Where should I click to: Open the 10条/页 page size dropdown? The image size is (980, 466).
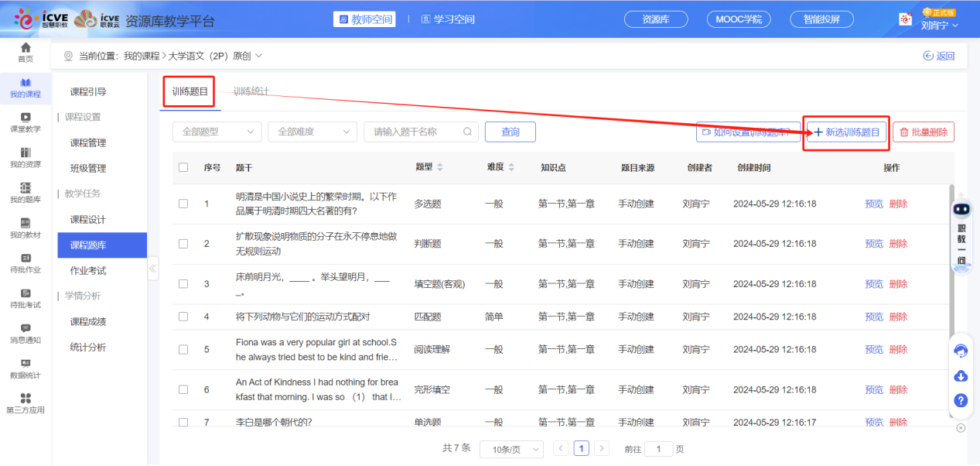click(x=511, y=449)
